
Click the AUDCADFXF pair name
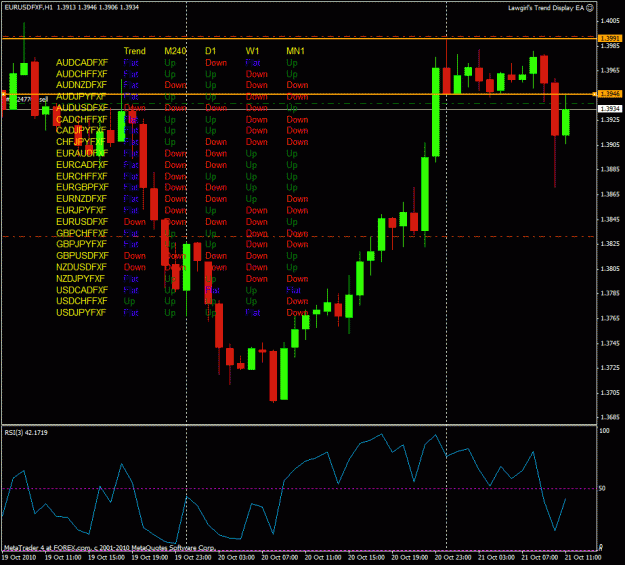pos(82,63)
